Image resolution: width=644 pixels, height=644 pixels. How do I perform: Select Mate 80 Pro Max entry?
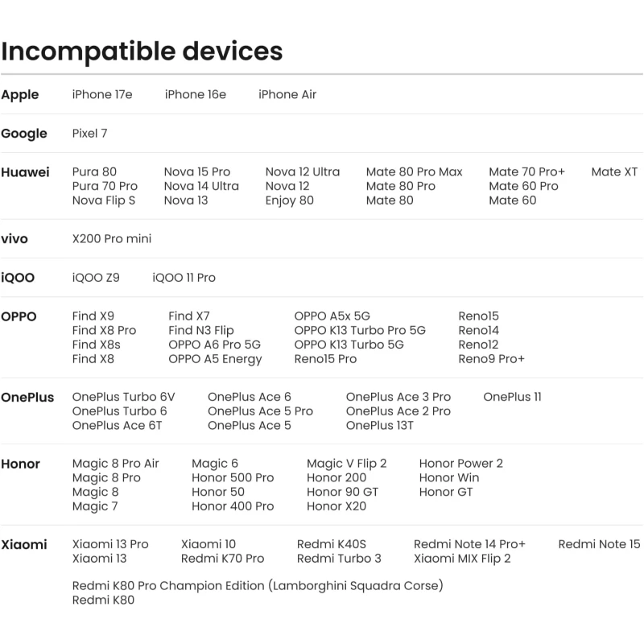pyautogui.click(x=414, y=171)
